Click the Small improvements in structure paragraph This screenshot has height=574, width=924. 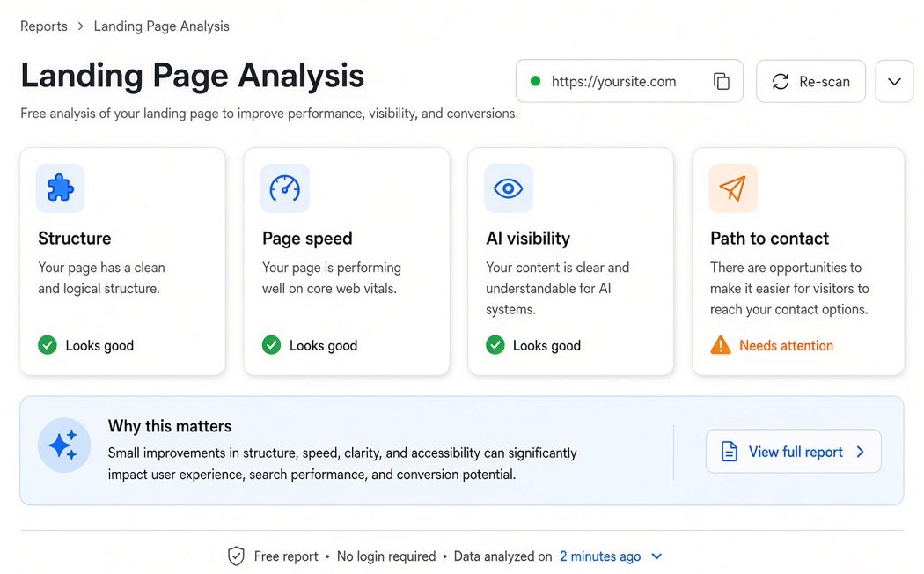pyautogui.click(x=342, y=463)
